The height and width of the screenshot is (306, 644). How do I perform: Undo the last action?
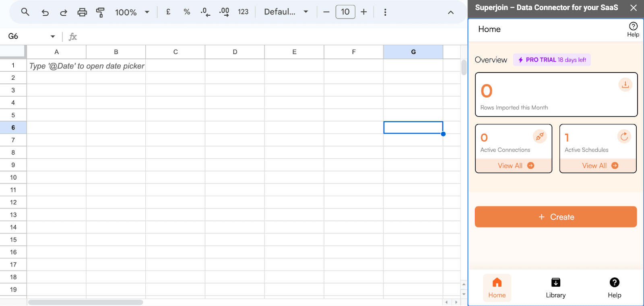[45, 12]
